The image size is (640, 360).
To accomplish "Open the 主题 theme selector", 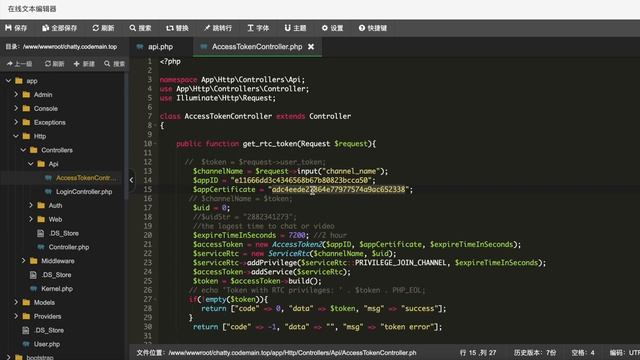I will point(295,28).
